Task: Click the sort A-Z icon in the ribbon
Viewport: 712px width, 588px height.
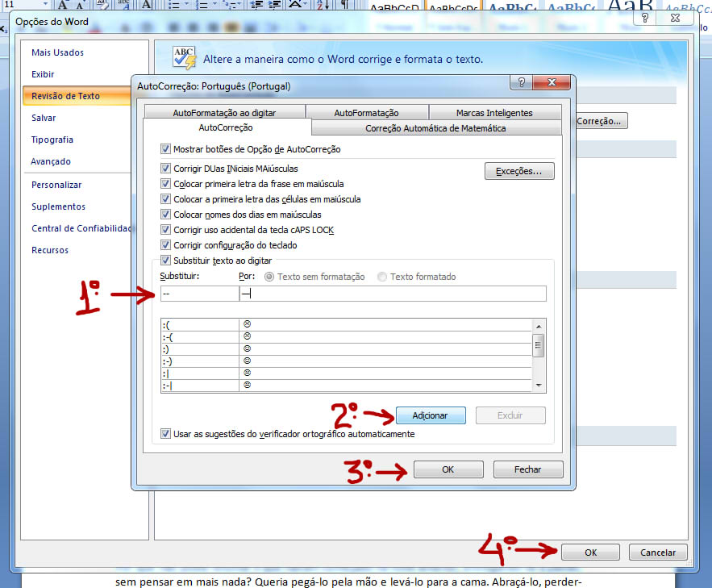Action: click(x=322, y=5)
